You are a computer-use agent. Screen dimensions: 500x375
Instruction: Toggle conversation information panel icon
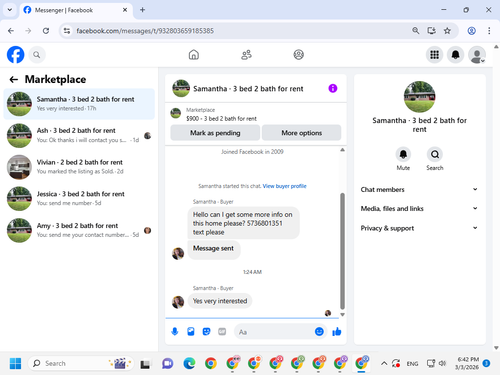[x=333, y=88]
